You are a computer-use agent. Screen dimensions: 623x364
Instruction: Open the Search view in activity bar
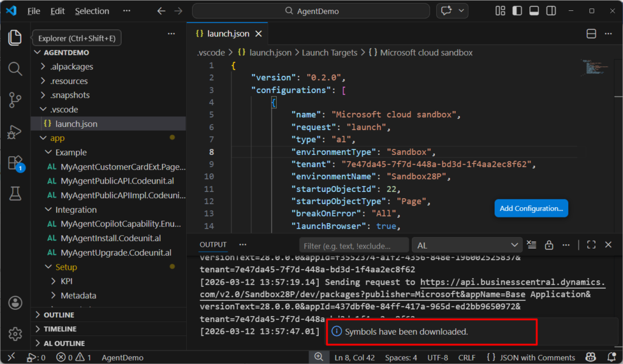(x=15, y=68)
